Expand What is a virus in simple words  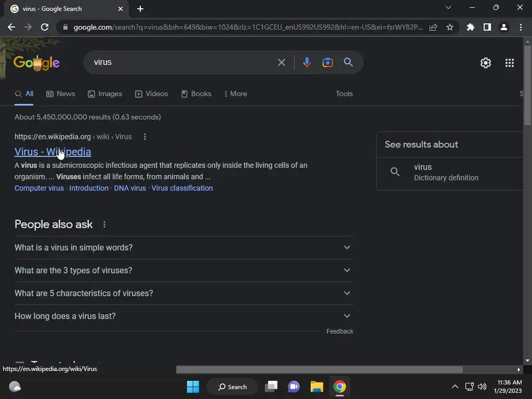tap(184, 248)
